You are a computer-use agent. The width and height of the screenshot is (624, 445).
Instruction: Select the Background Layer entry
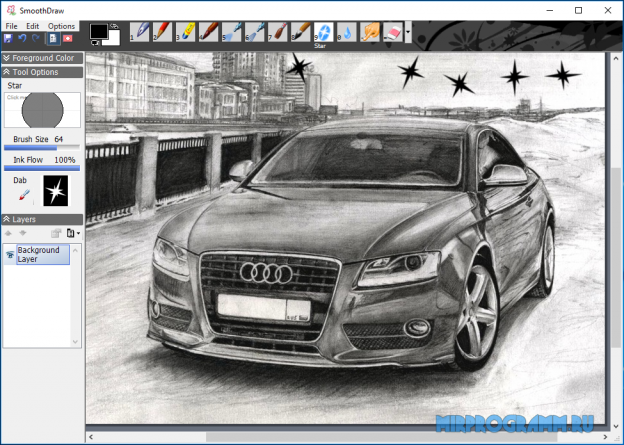coord(43,255)
